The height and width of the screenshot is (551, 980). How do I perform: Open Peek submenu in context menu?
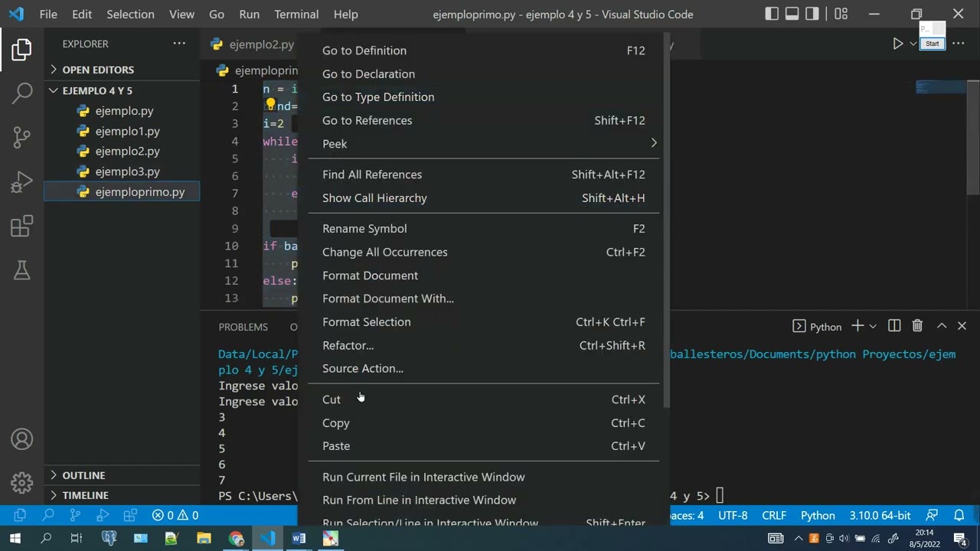click(x=484, y=144)
